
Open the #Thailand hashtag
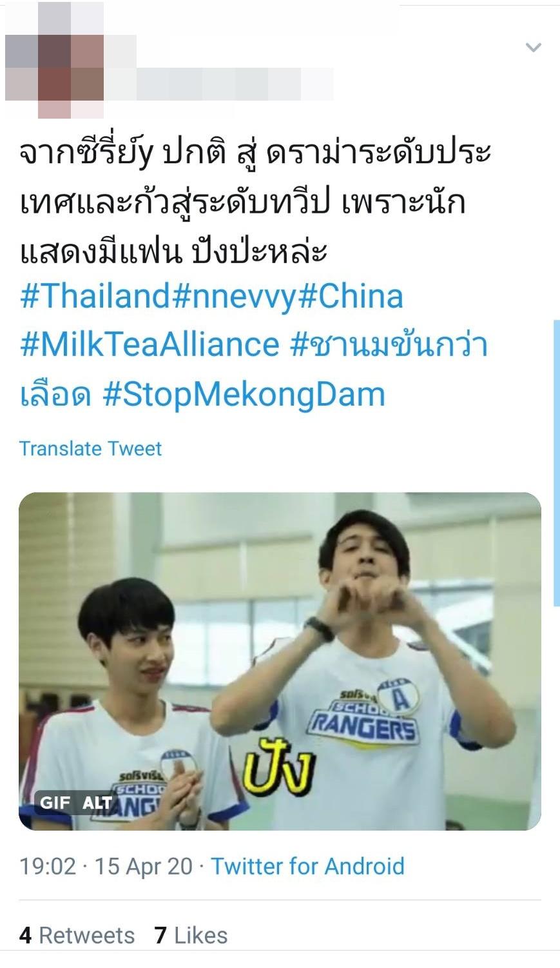coord(95,296)
